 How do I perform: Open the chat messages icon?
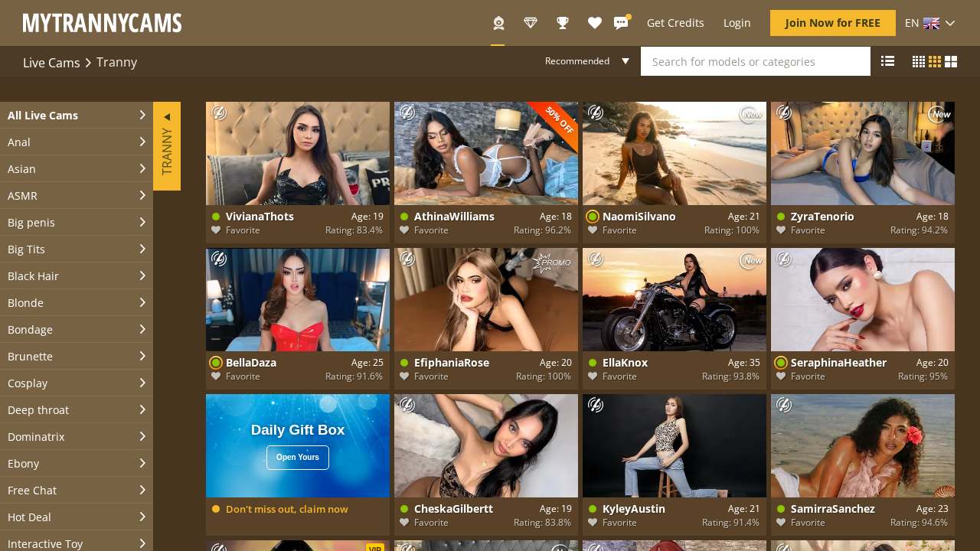coord(621,23)
